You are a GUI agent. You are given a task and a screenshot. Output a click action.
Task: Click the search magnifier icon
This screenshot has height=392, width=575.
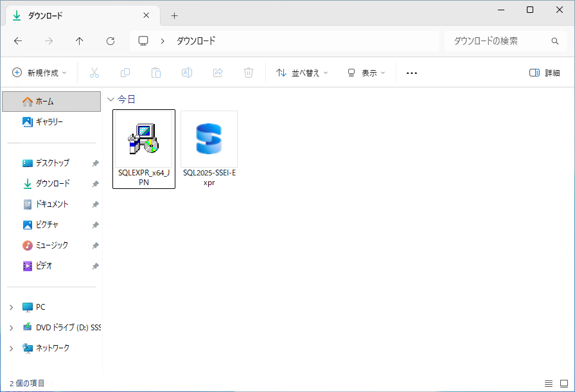point(555,41)
